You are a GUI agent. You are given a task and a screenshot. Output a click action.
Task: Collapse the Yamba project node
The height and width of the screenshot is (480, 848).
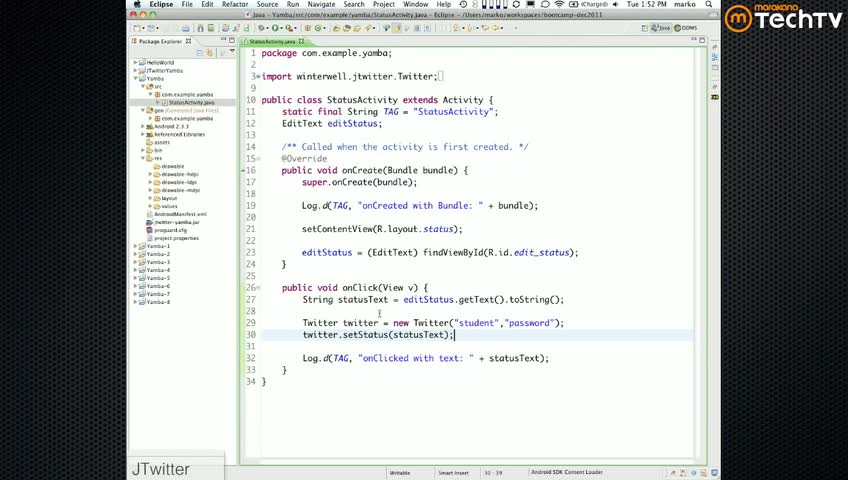pos(135,79)
